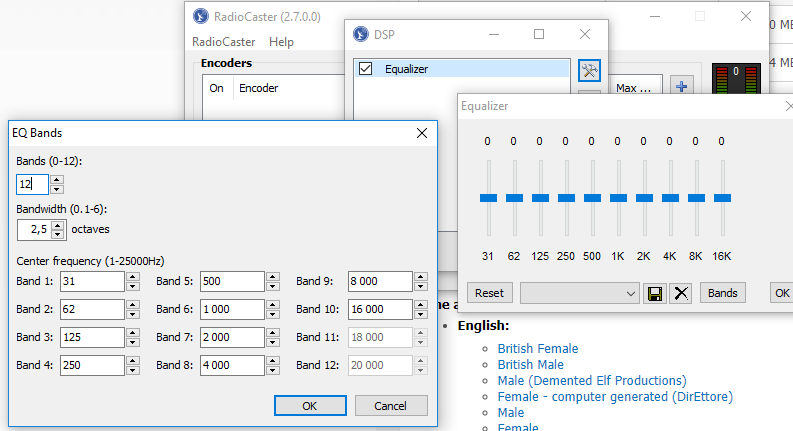The image size is (793, 431).
Task: Save the equalizer preset using the floppy icon
Action: pyautogui.click(x=655, y=293)
